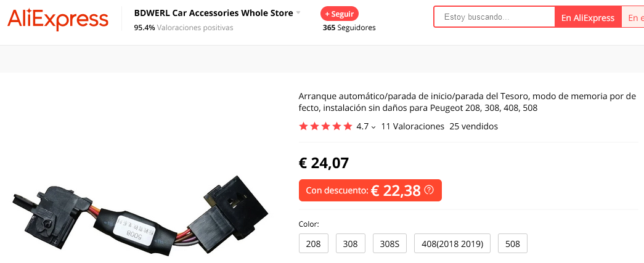
Task: Open the 11 Valoraciones reviews link
Action: [x=413, y=126]
